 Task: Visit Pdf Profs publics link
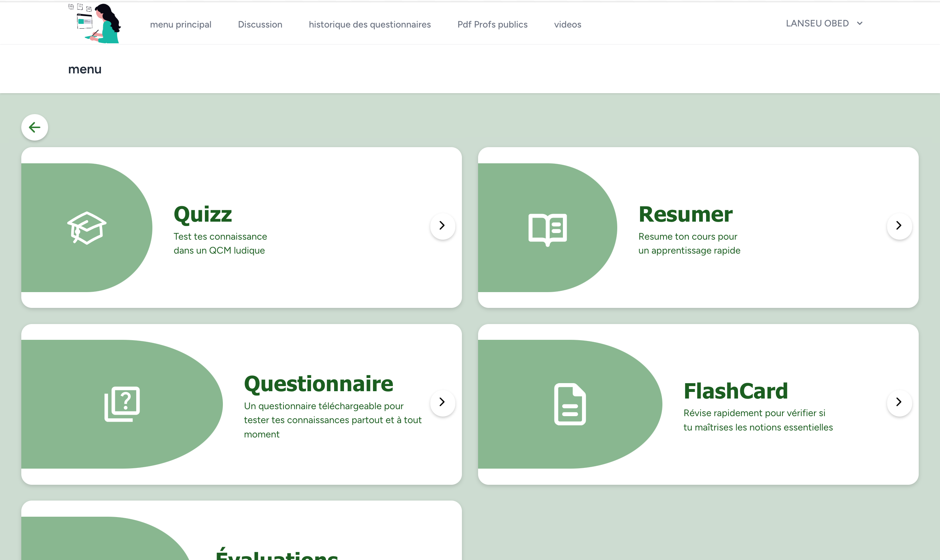492,25
